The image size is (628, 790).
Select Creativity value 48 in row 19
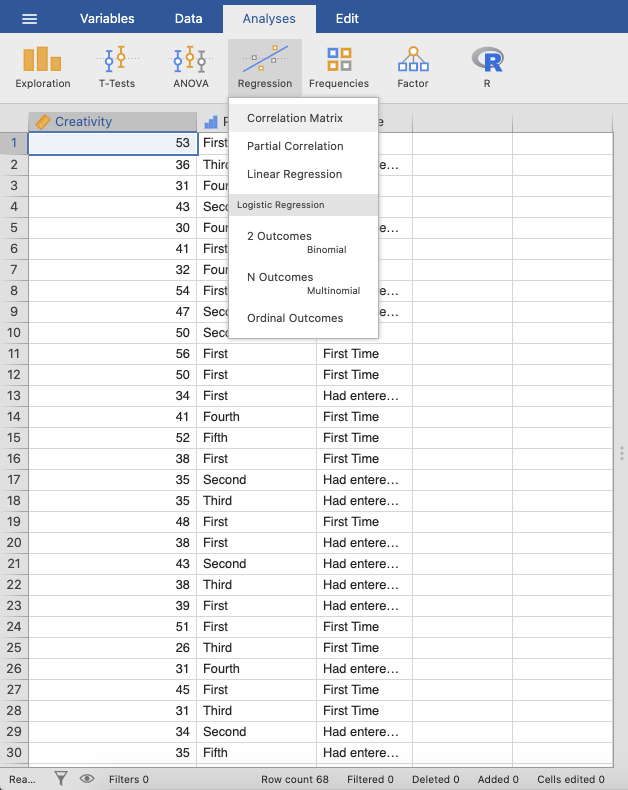[x=112, y=521]
